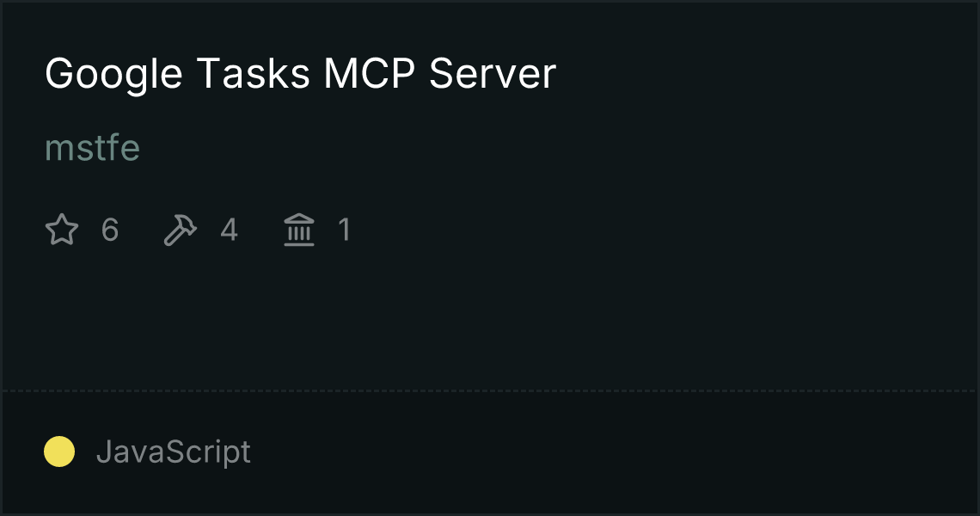The width and height of the screenshot is (980, 516).
Task: Open the Google Tasks MCP Server title
Action: [x=300, y=74]
